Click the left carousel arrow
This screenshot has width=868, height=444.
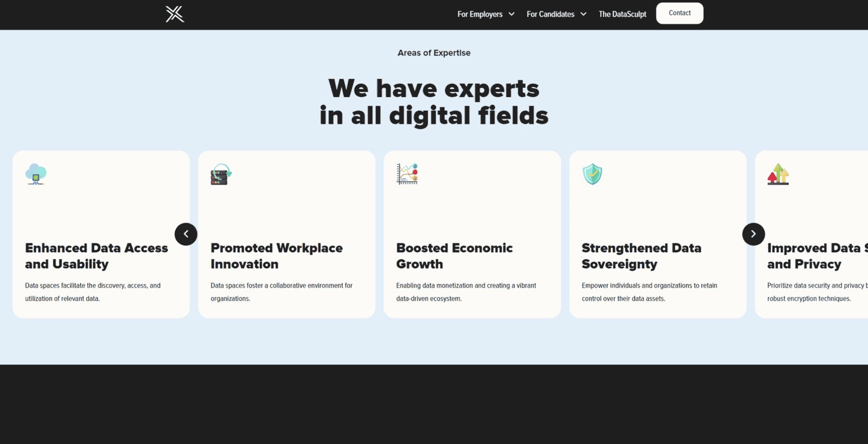point(186,234)
